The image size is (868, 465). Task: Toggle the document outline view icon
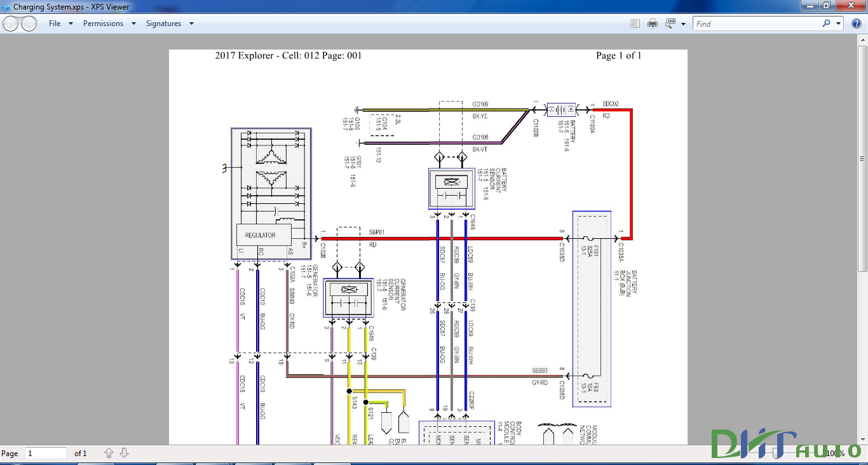coord(635,24)
